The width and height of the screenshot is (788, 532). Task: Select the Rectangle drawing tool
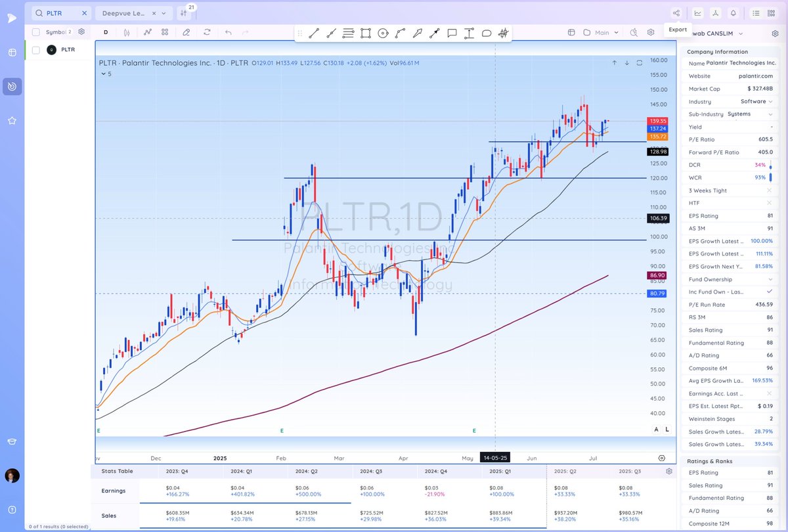point(365,33)
